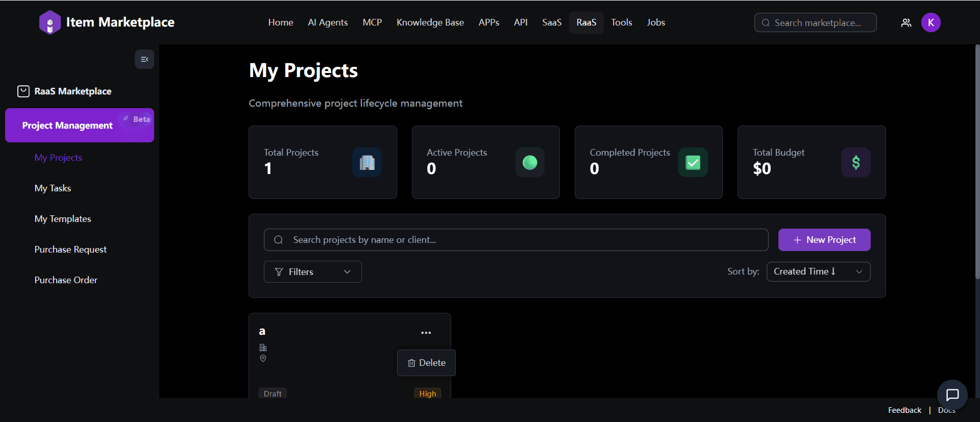Switch to the APPs section
The width and height of the screenshot is (980, 422).
(489, 22)
